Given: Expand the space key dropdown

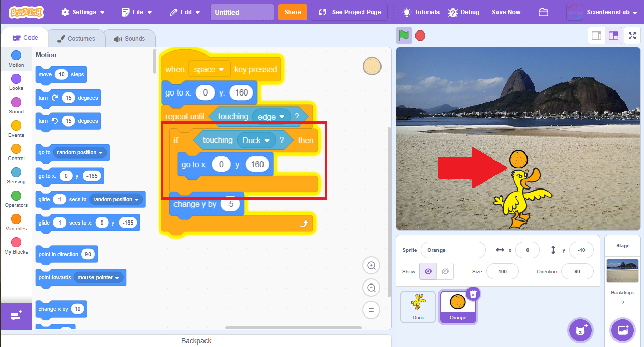Looking at the screenshot, I should 221,69.
